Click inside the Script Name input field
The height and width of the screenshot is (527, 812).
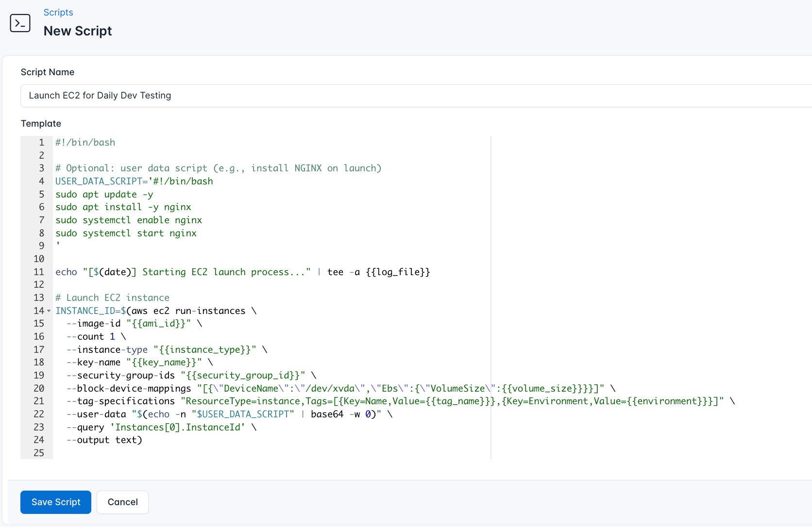[194, 96]
